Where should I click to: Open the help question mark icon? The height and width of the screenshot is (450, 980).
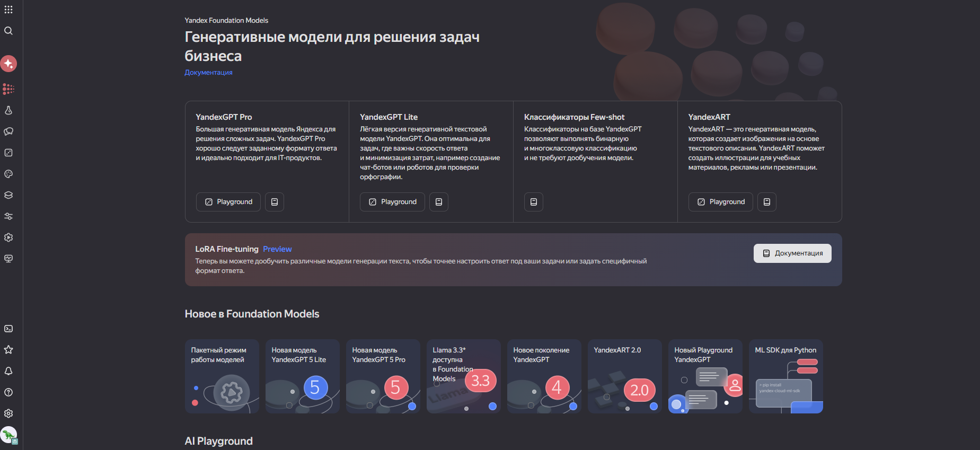coord(8,392)
